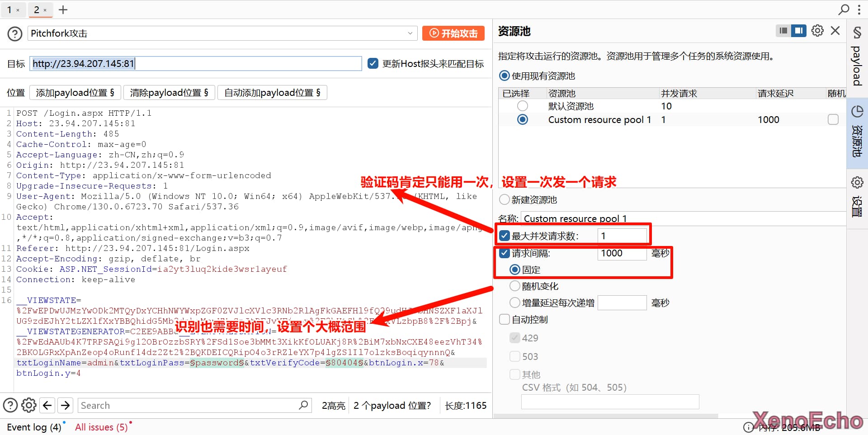868x435 pixels.
Task: Click the back arrow in search bar
Action: click(47, 405)
